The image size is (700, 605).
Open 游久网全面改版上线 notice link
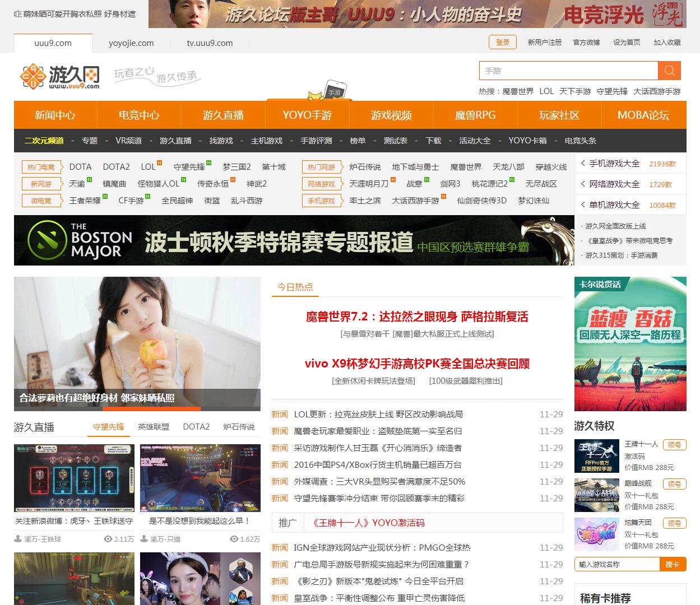pyautogui.click(x=615, y=226)
